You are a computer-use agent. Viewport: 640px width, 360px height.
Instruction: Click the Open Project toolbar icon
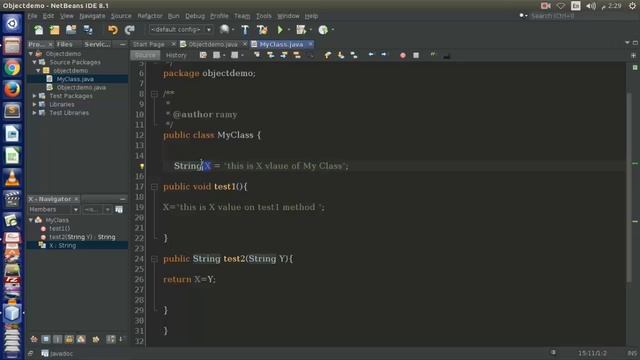coord(71,30)
